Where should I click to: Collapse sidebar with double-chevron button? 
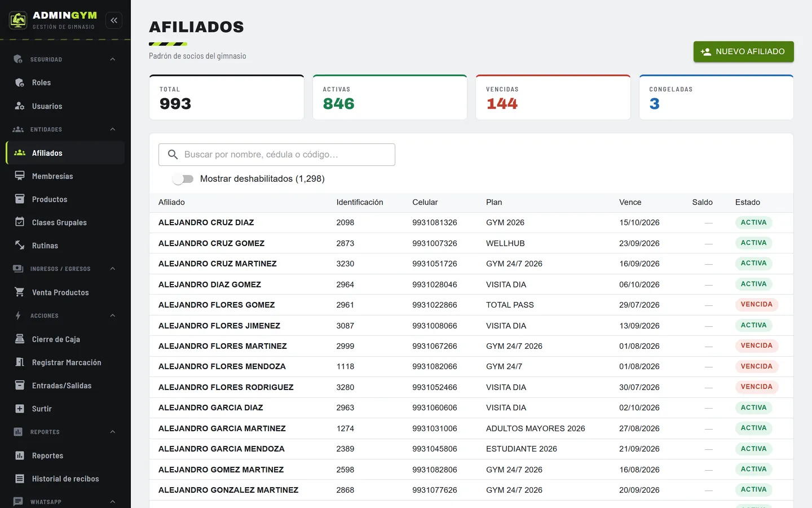pos(114,20)
